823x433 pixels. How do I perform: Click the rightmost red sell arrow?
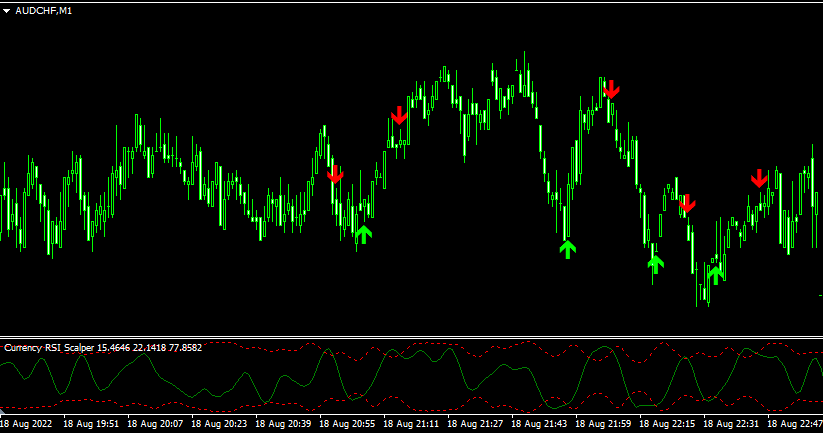(x=760, y=179)
